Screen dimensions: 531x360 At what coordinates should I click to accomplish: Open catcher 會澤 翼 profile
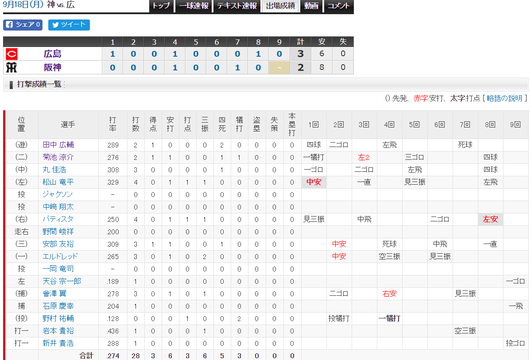click(54, 294)
